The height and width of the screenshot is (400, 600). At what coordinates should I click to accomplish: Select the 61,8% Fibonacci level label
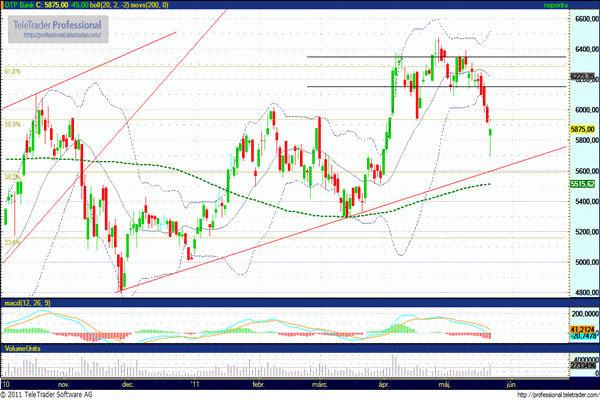pyautogui.click(x=12, y=71)
